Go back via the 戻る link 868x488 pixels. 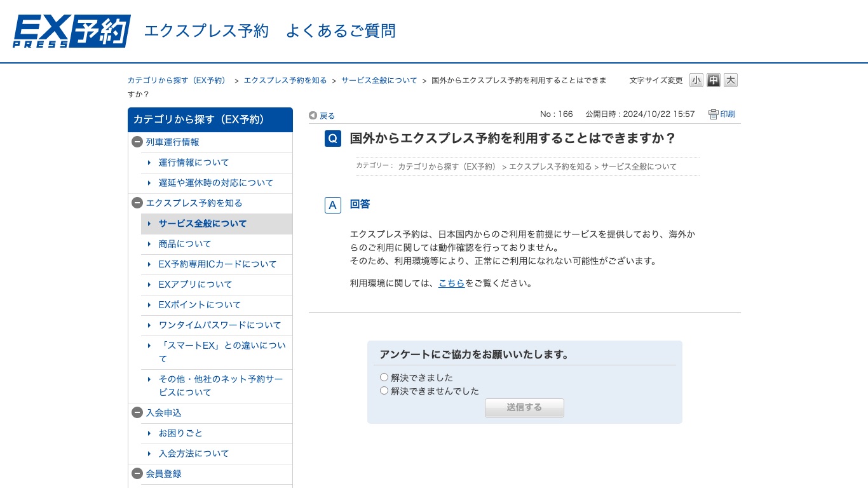[327, 116]
